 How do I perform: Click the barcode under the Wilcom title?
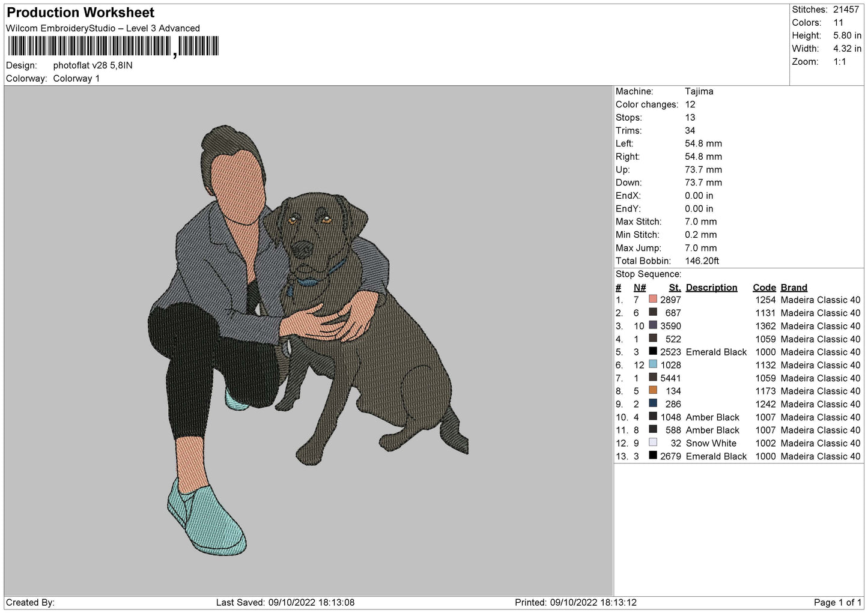[114, 46]
